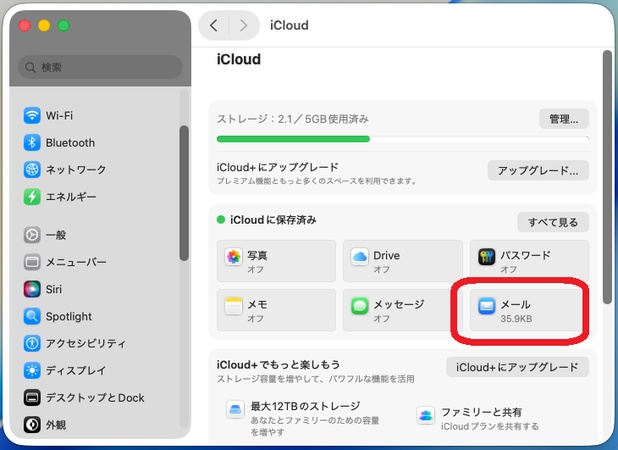Screen dimensions: 618x450
Task: Click the 写真 オフ status text
Action: (x=255, y=270)
